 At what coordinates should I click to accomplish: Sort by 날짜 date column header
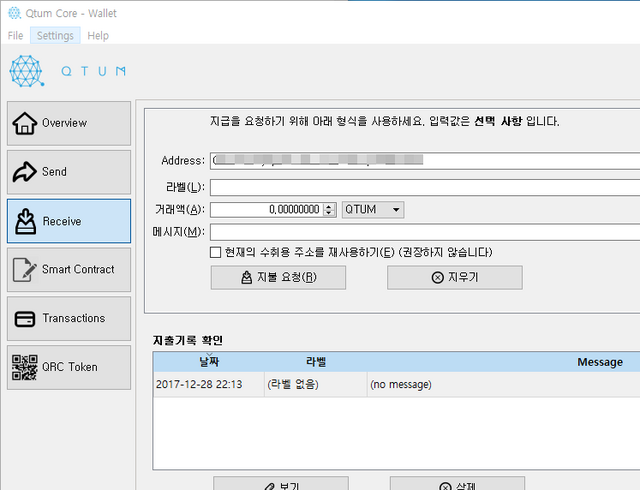coord(209,362)
